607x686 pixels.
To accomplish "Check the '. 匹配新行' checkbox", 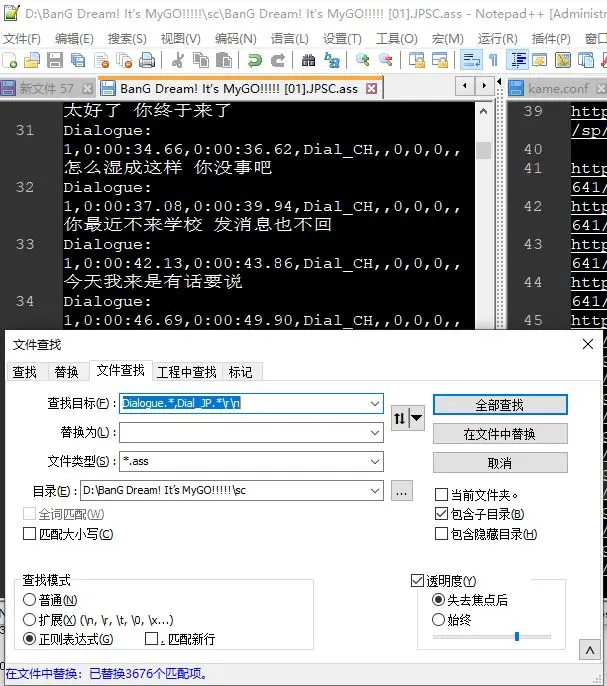I will [x=151, y=639].
